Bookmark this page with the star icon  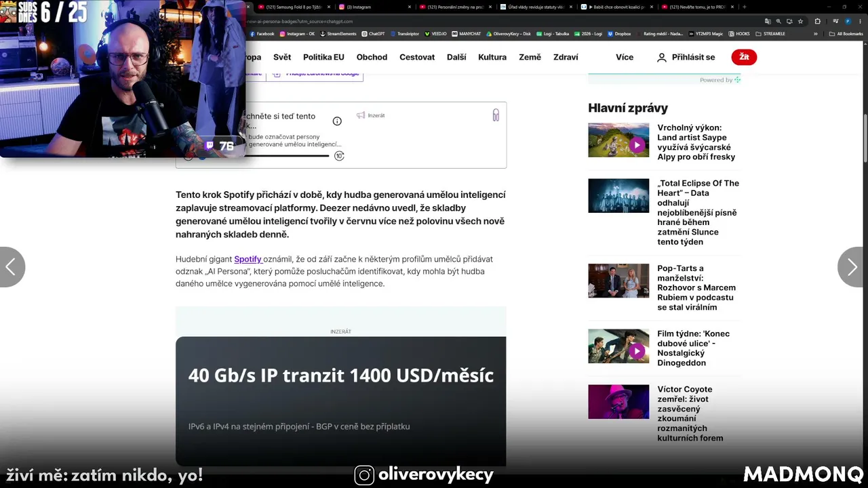pos(800,21)
